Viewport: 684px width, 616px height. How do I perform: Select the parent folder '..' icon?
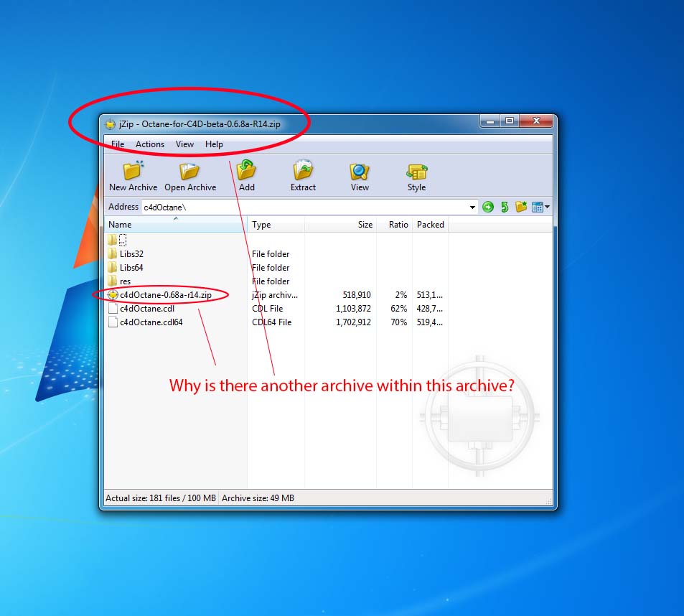pos(113,240)
